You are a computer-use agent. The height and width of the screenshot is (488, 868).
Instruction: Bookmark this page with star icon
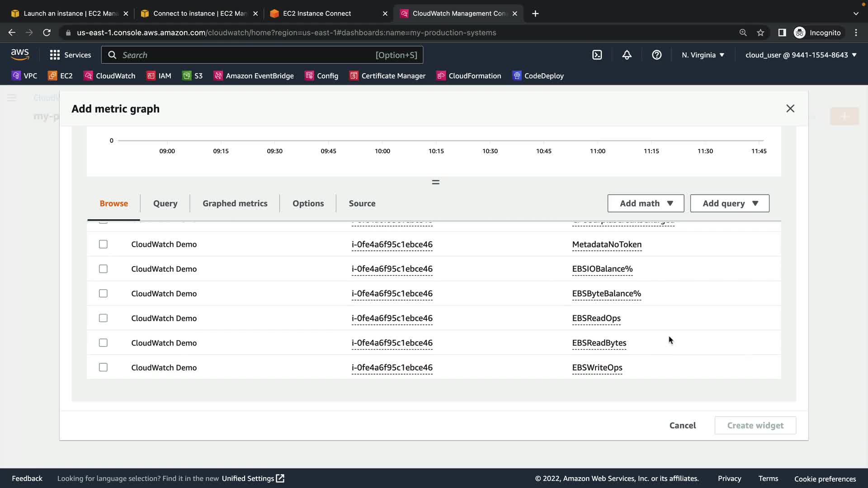[x=760, y=33]
